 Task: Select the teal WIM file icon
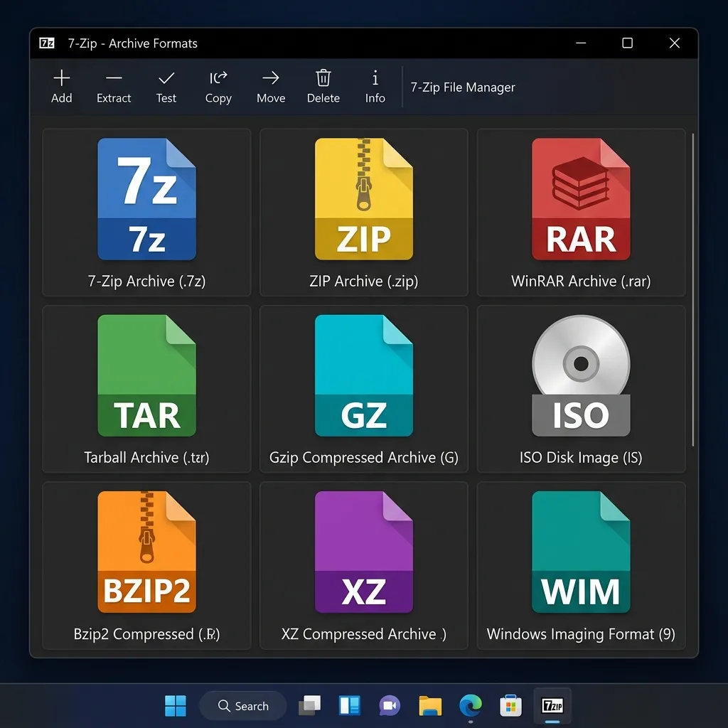point(581,552)
